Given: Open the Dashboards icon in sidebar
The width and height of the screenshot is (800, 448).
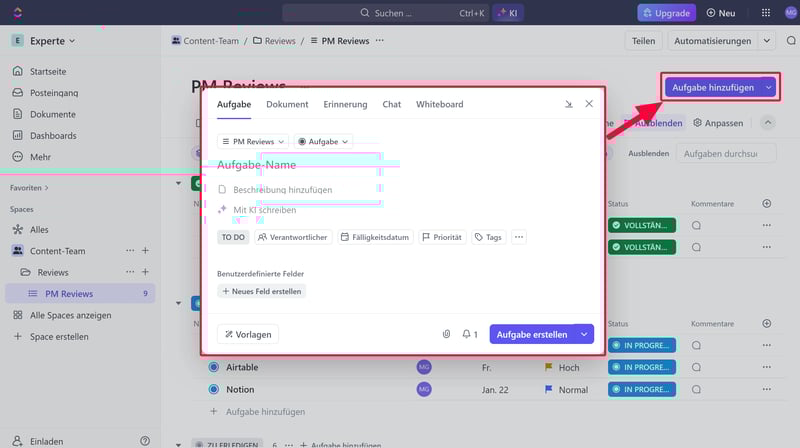Looking at the screenshot, I should 18,135.
